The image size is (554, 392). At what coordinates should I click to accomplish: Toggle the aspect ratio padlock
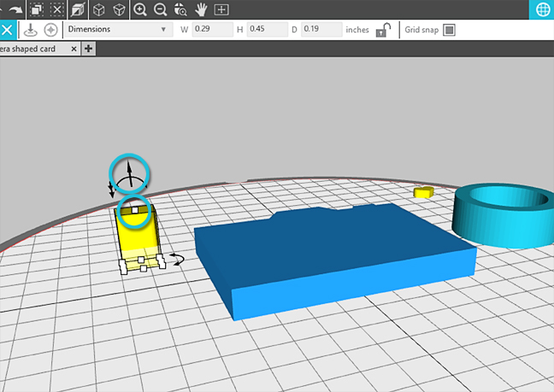[383, 30]
